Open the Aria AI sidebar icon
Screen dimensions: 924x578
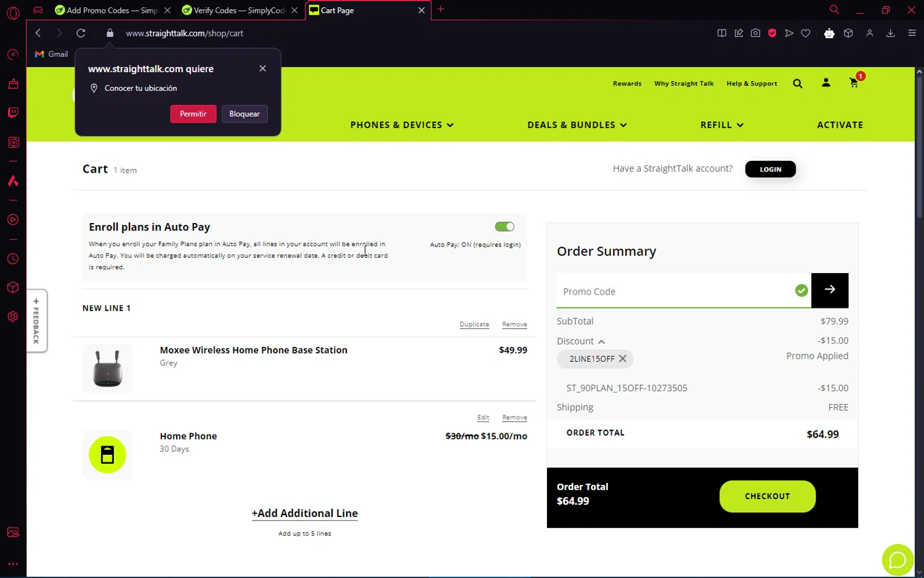[13, 181]
